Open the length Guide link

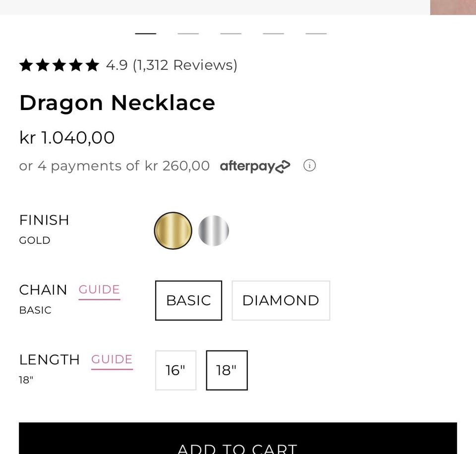(x=112, y=360)
